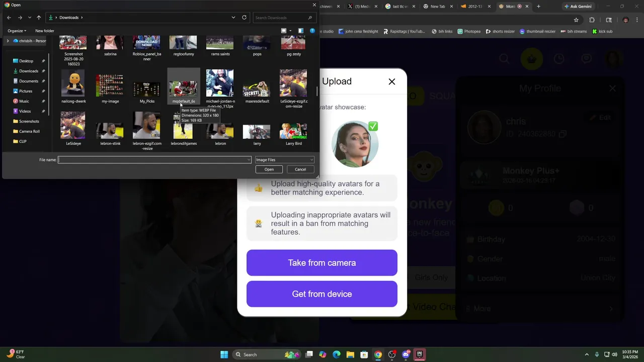Open Microsoft Edge from the taskbar
The width and height of the screenshot is (644, 362).
337,354
